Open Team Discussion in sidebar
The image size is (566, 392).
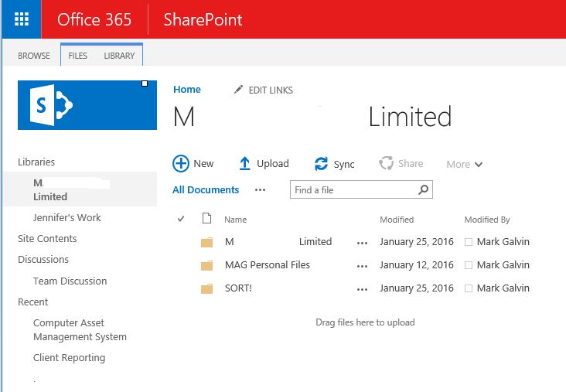pos(70,281)
